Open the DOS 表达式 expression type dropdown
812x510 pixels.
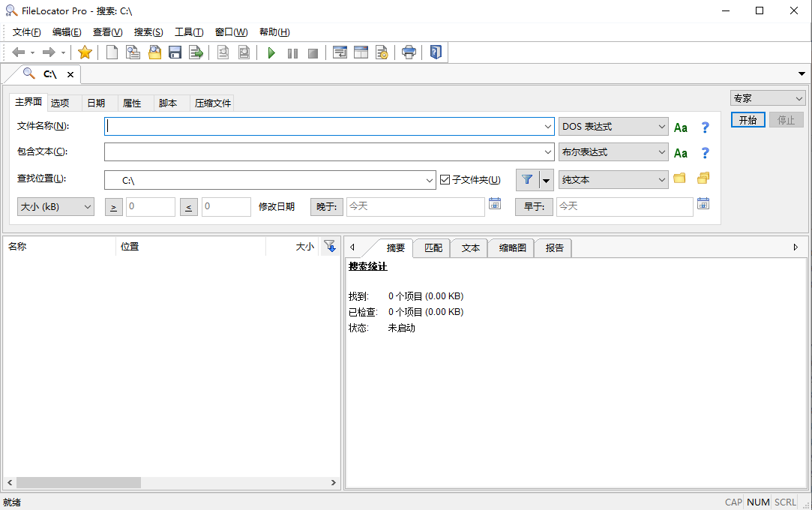point(613,127)
